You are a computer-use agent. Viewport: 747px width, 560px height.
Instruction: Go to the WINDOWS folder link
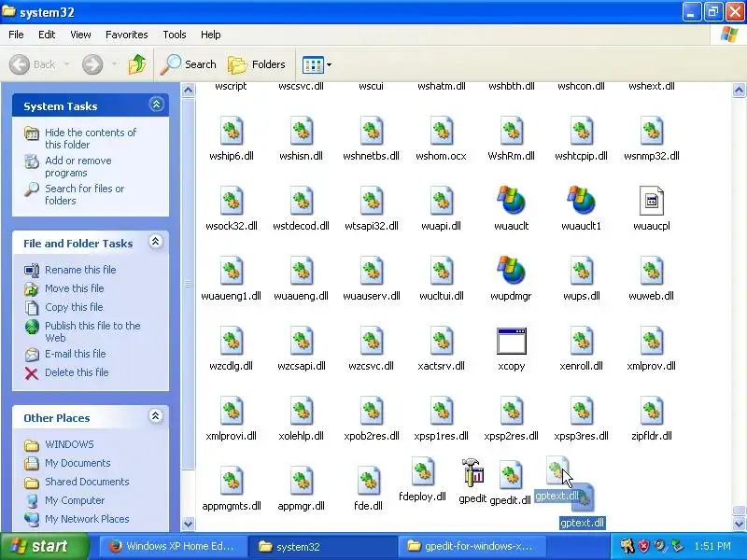point(69,444)
